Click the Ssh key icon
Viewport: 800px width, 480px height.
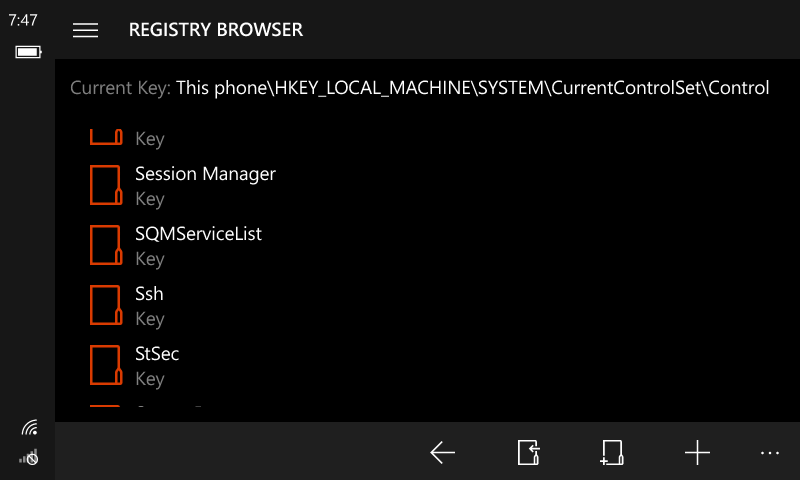tap(105, 305)
